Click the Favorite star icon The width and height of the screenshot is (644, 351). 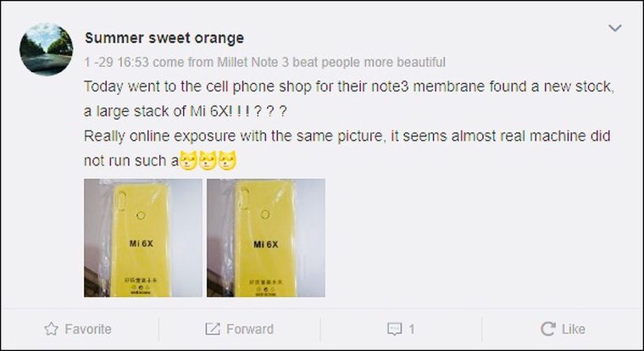coord(51,329)
